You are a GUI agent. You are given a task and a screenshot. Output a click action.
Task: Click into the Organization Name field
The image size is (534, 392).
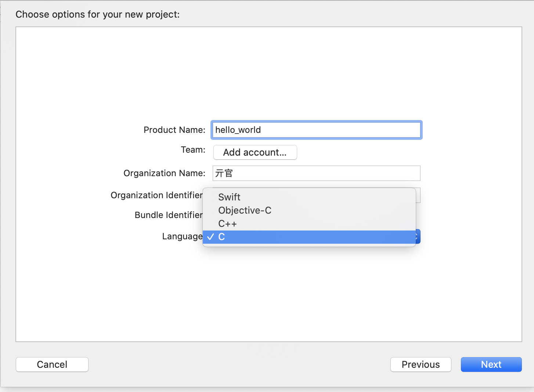pyautogui.click(x=316, y=173)
